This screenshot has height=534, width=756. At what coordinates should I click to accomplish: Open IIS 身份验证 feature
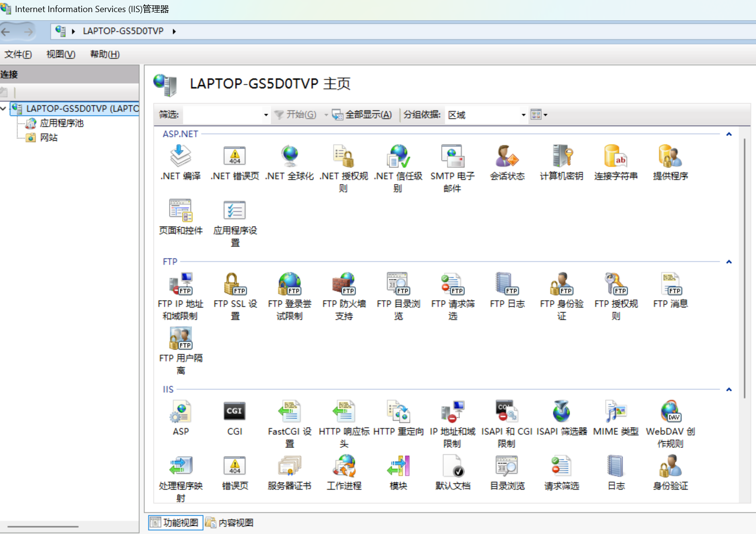pyautogui.click(x=670, y=473)
